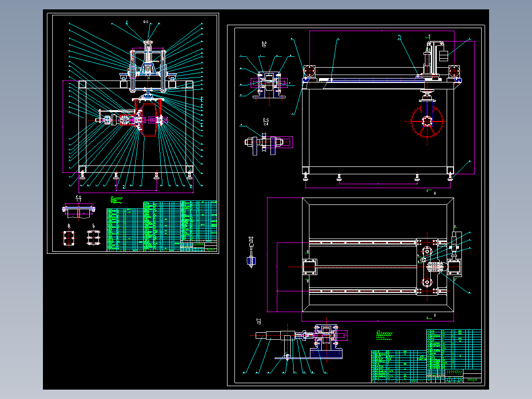Select the red sprocket gear in side elevation
The image size is (532, 399).
[427, 121]
